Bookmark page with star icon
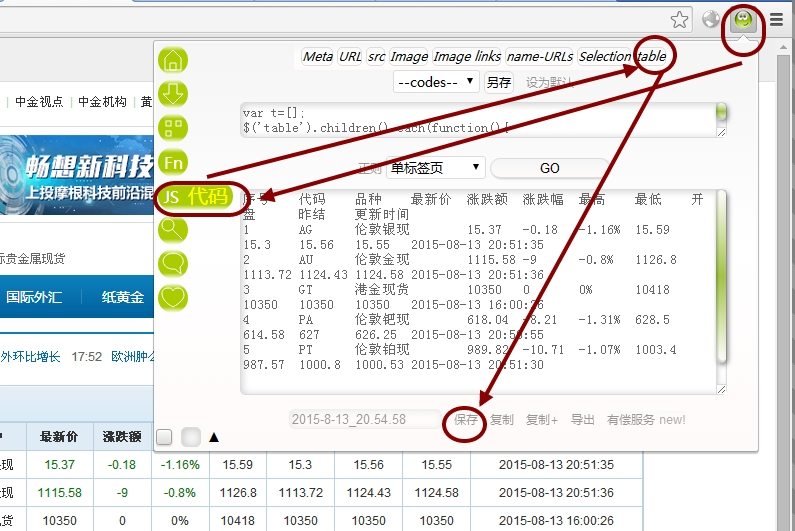This screenshot has width=795, height=531. (x=679, y=20)
